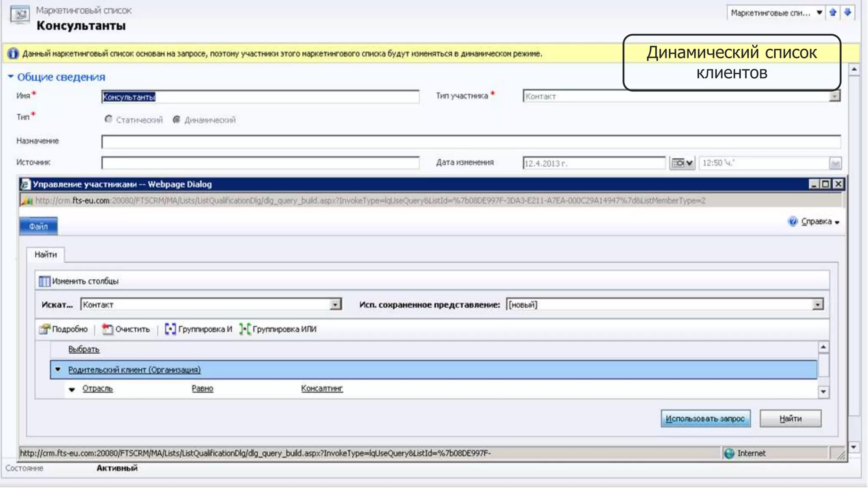This screenshot has width=868, height=488.
Task: Select the Динамический radio button
Action: 177,120
